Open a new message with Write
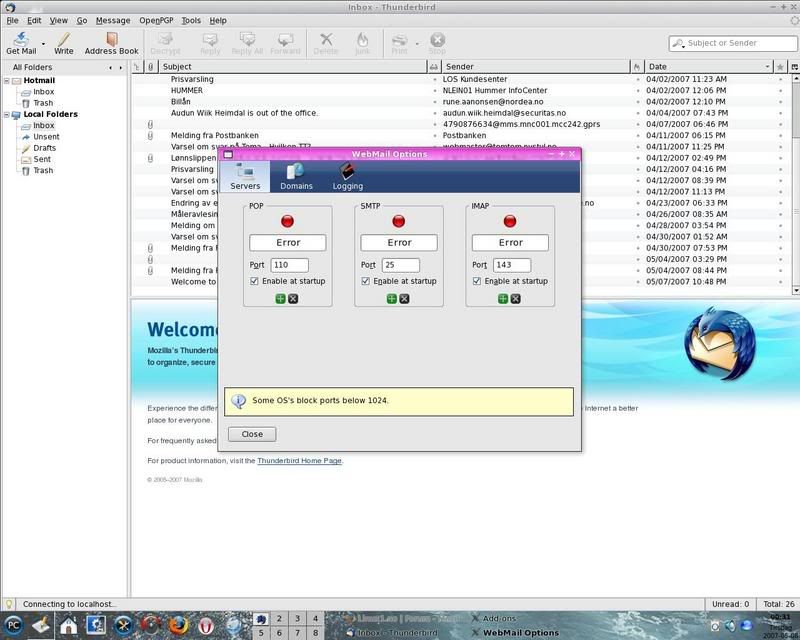Viewport: 800px width, 640px height. (64, 43)
